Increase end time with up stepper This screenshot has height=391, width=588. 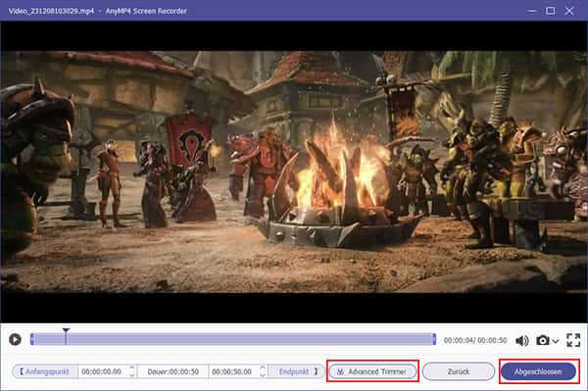[x=263, y=368]
